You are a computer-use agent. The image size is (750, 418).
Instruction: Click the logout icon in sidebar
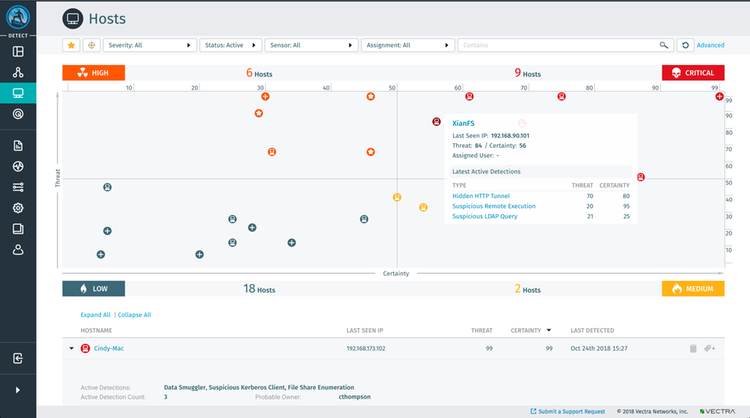pos(18,357)
